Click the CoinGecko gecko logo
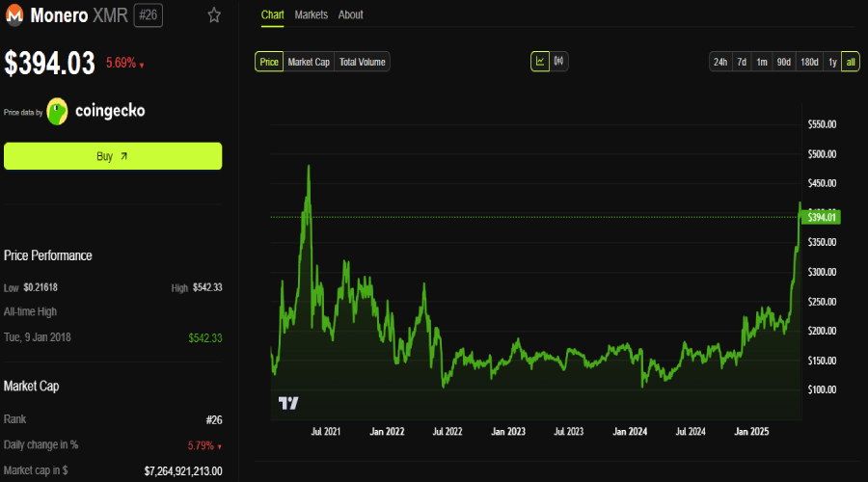This screenshot has height=482, width=868. 57,111
